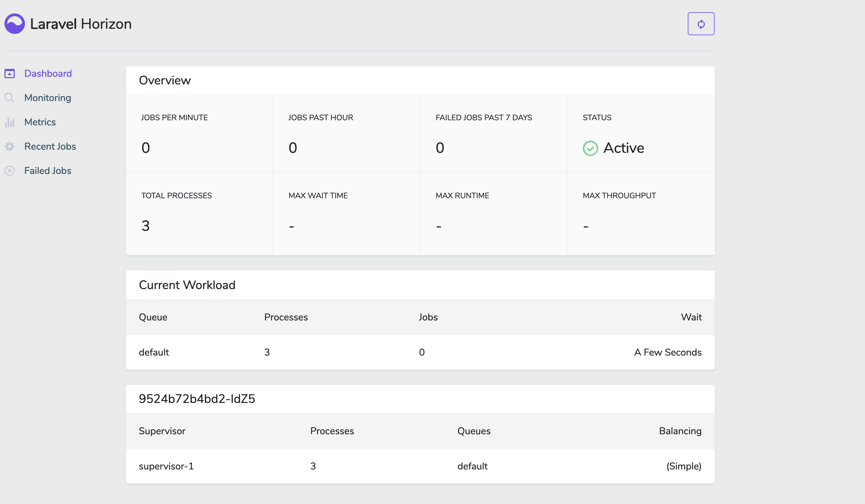
Task: View the Recent Jobs list
Action: 50,146
